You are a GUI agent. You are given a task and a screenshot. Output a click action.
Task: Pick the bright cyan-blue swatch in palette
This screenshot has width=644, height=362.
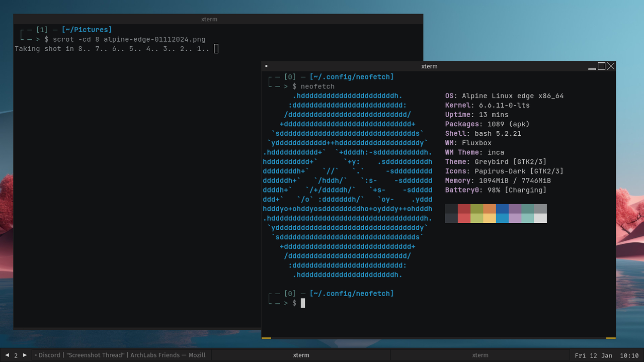[x=502, y=218]
